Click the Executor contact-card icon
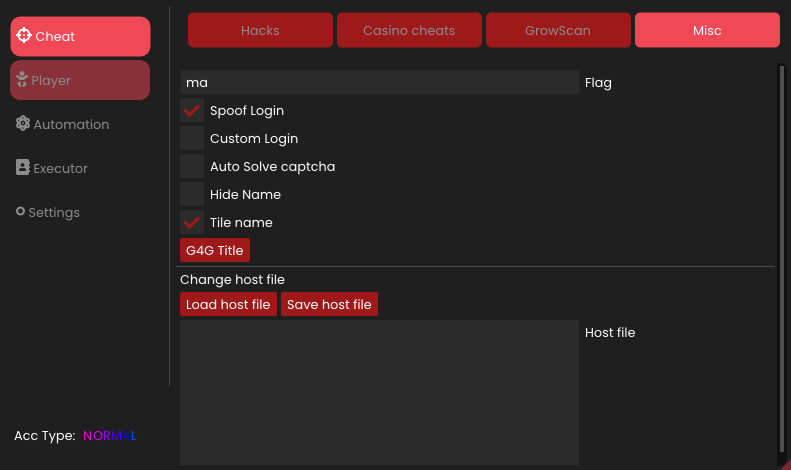 (x=23, y=167)
